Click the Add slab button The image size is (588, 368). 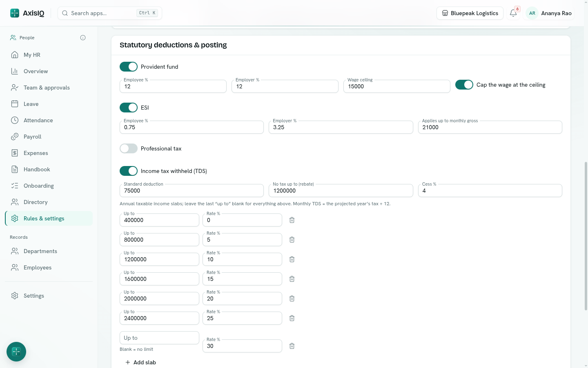tap(140, 362)
